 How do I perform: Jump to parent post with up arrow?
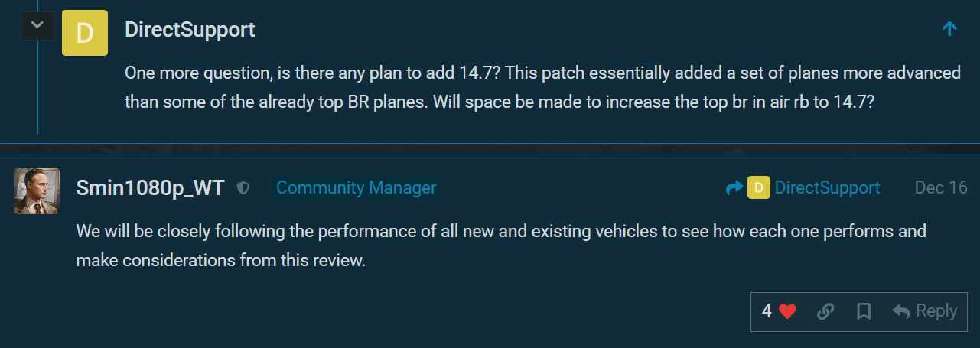(949, 29)
